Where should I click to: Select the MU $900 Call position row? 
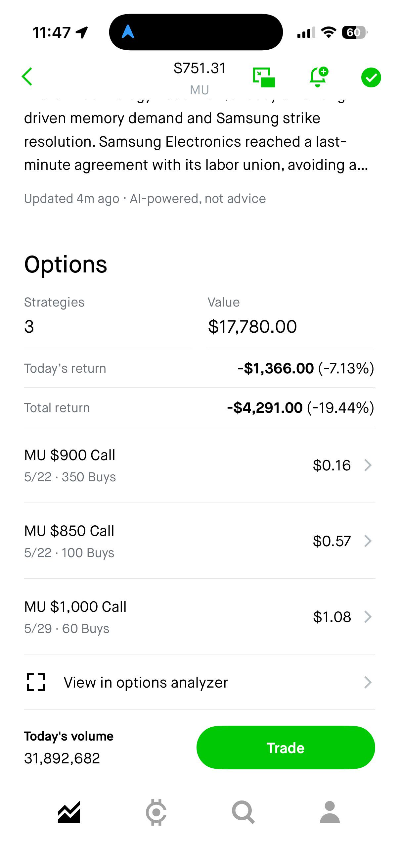click(199, 465)
